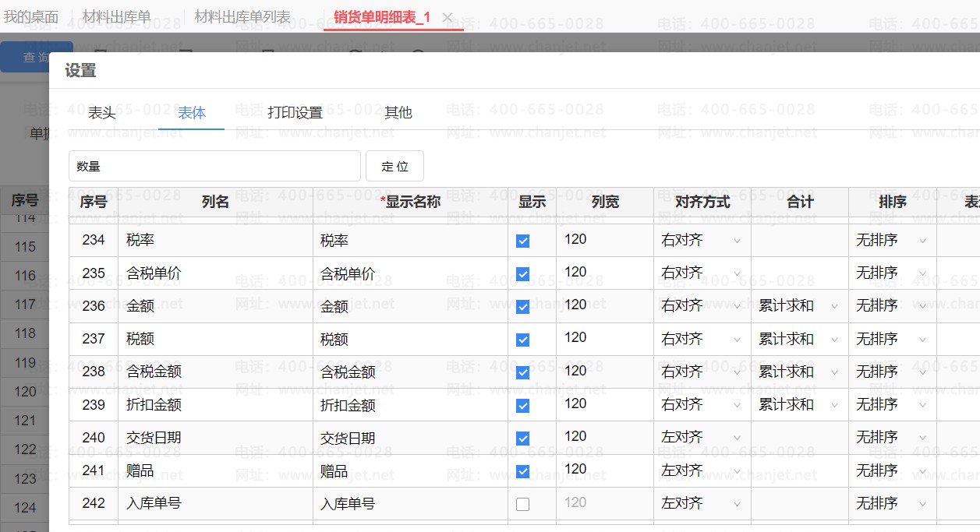Close the 销货单明细表_1 tab
This screenshot has width=980, height=532.
(x=448, y=17)
